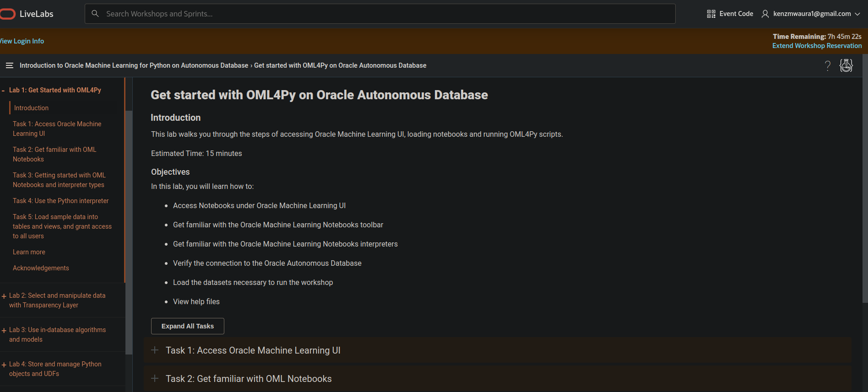868x392 pixels.
Task: Open the account dropdown arrow
Action: point(857,14)
